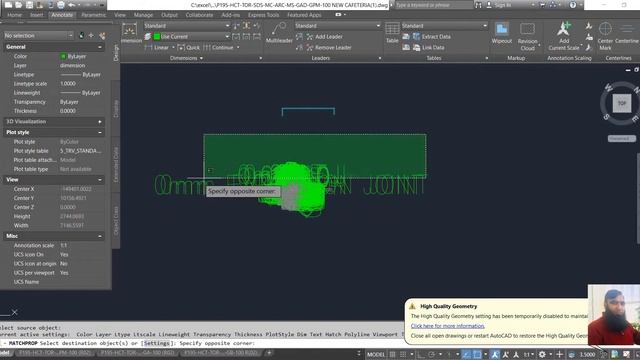Select the Revision Cloud tool
The height and width of the screenshot is (360, 640).
[x=527, y=36]
